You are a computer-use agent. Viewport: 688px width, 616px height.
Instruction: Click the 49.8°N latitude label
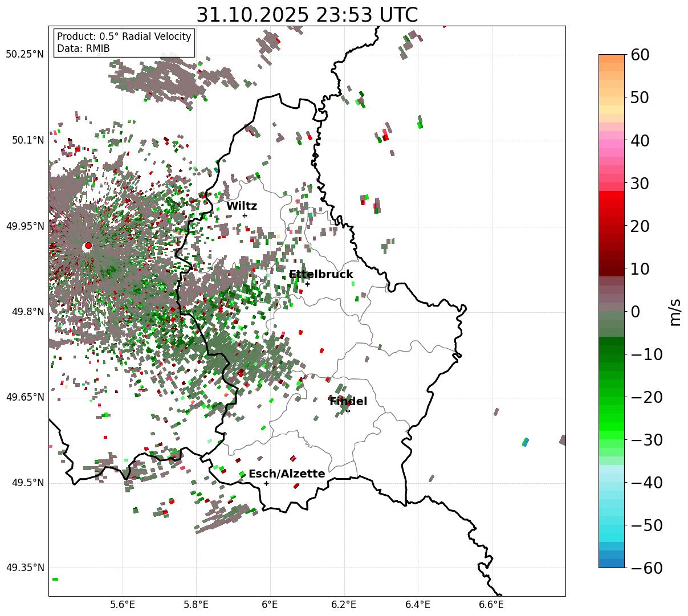click(x=27, y=312)
